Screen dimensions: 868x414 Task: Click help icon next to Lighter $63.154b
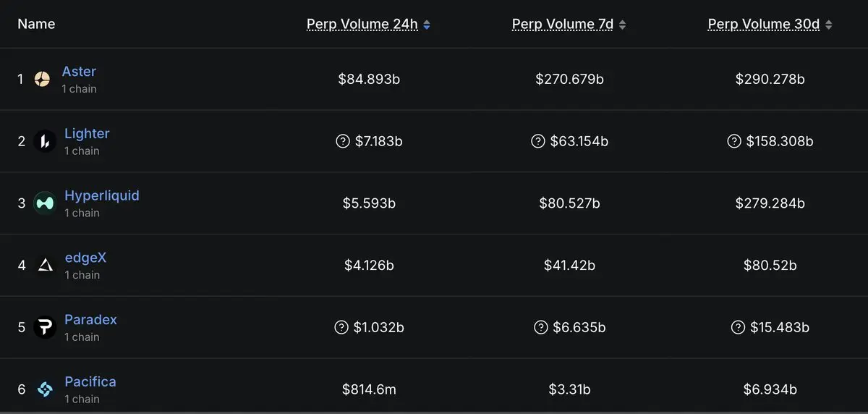tap(537, 141)
